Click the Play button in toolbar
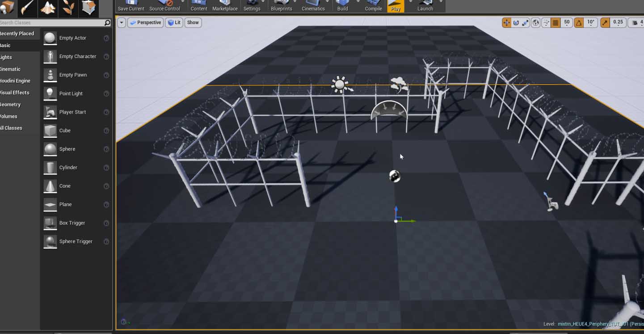This screenshot has width=644, height=334. coord(396,6)
